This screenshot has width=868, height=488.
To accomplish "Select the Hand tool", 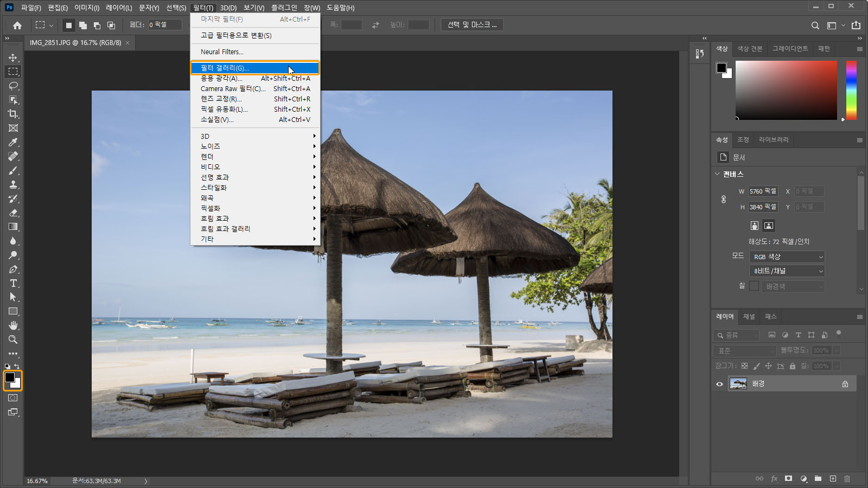I will pyautogui.click(x=13, y=325).
